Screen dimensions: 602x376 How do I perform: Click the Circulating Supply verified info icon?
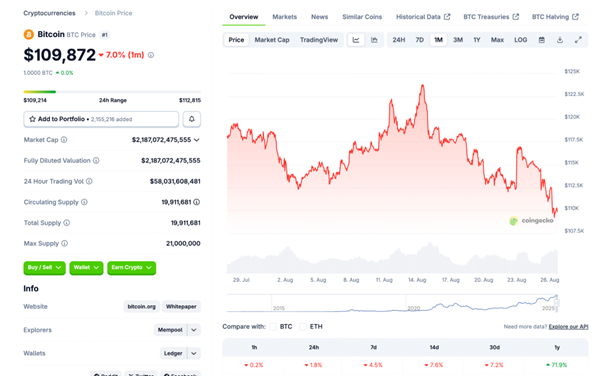[197, 202]
